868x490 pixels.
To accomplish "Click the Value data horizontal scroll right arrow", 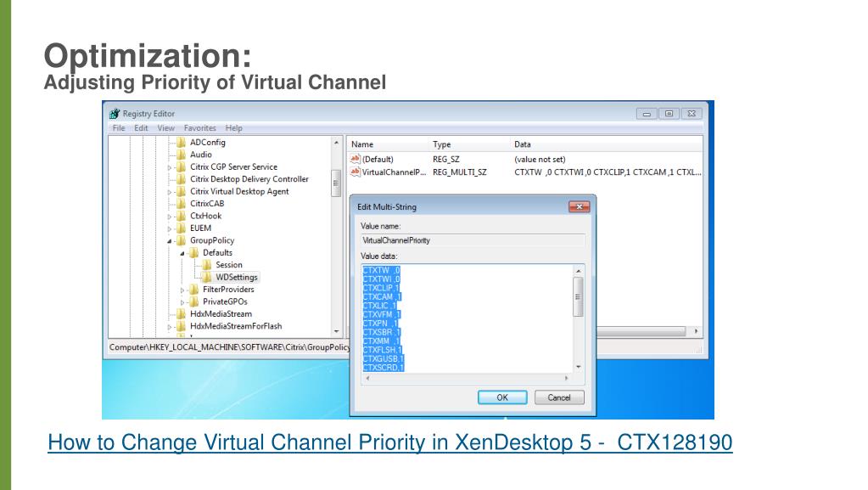I will 566,378.
